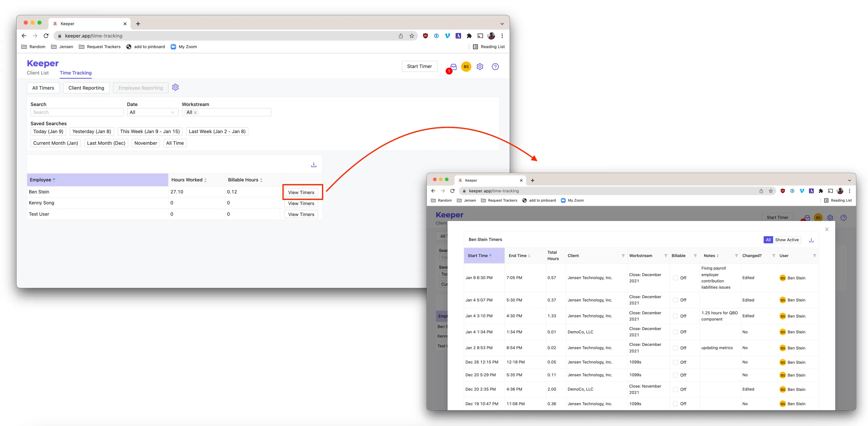Toggle Billable checkbox for Jan 9 6:30 PM row
The image size is (868, 426).
[x=675, y=278]
